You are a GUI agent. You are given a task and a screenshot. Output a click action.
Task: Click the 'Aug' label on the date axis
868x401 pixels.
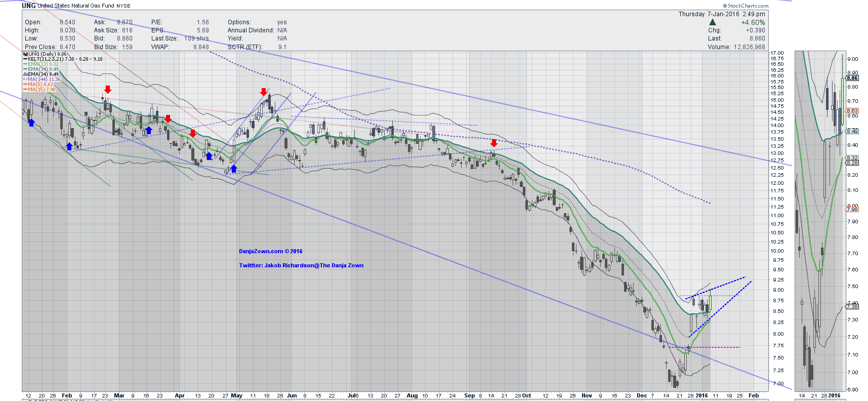[412, 396]
